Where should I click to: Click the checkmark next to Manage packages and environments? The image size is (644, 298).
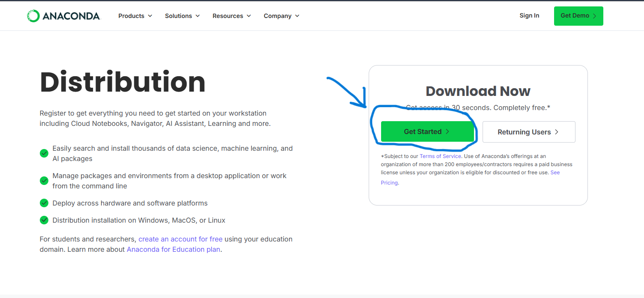[44, 181]
